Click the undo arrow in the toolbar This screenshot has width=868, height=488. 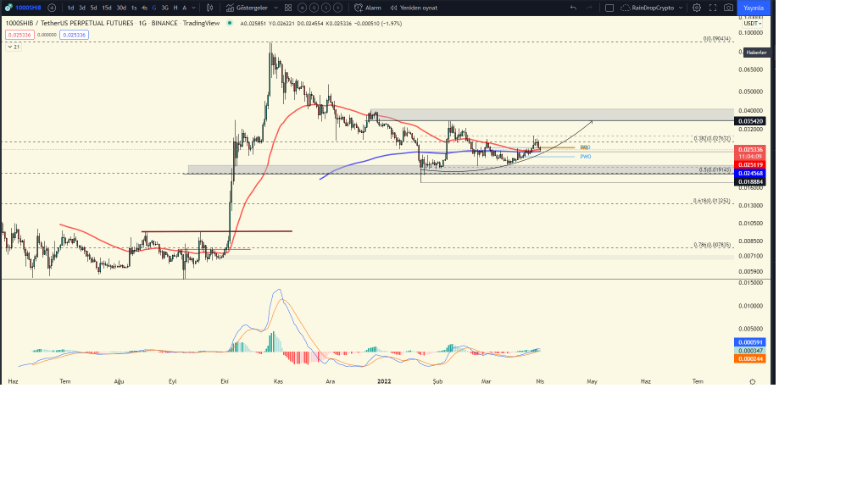coord(574,8)
